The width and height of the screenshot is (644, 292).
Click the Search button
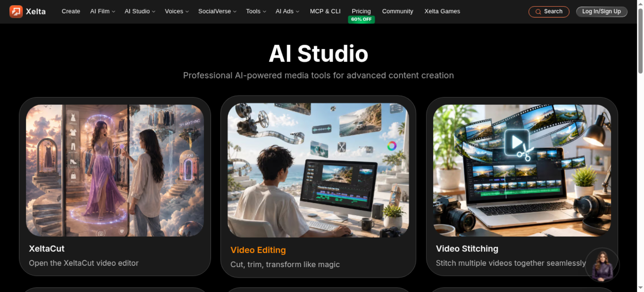(x=549, y=12)
